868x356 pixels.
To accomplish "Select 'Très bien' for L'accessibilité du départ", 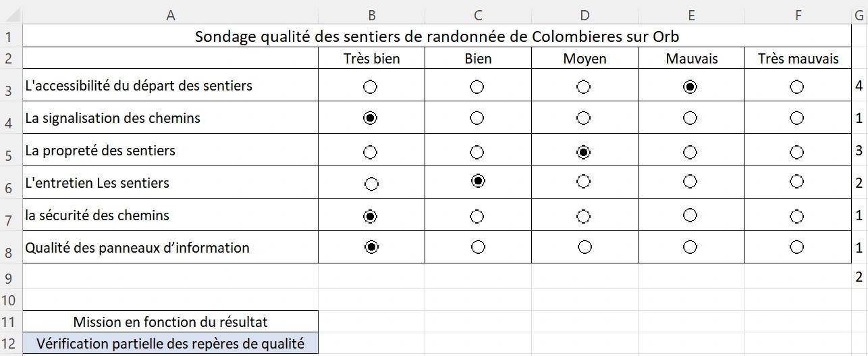I will (370, 86).
